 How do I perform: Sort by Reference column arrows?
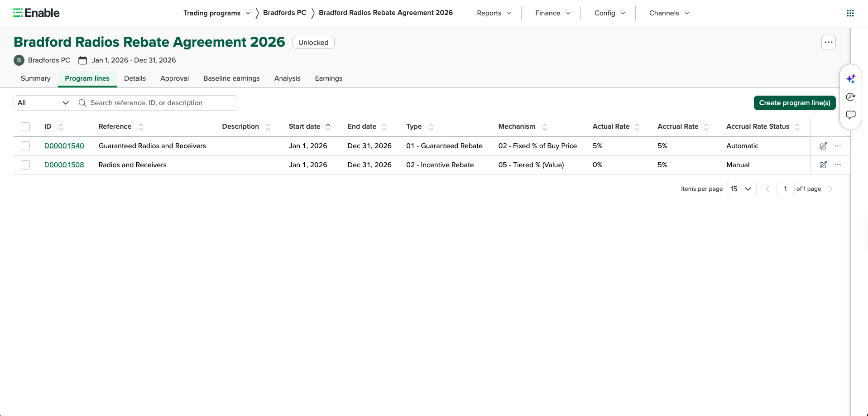click(141, 127)
